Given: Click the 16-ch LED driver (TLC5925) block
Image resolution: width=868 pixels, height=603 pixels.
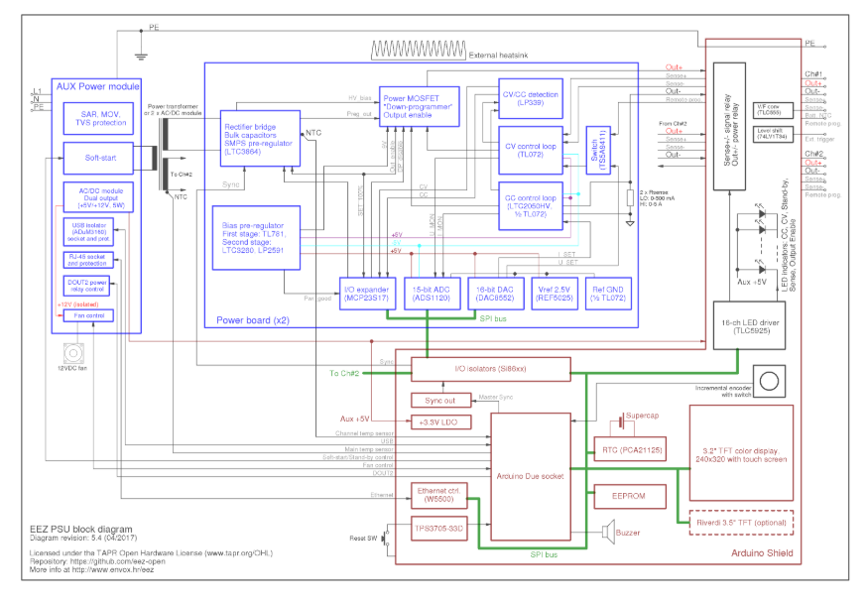Looking at the screenshot, I should [749, 326].
